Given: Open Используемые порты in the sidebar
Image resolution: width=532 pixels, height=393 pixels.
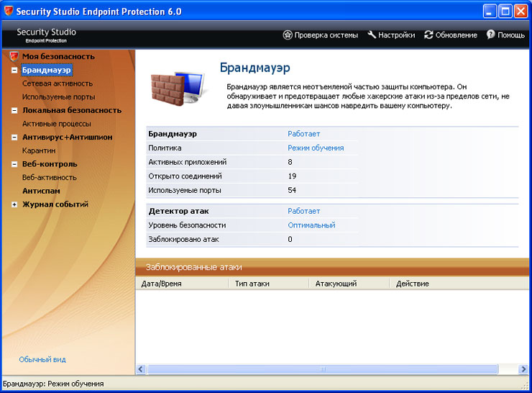Looking at the screenshot, I should click(x=59, y=96).
